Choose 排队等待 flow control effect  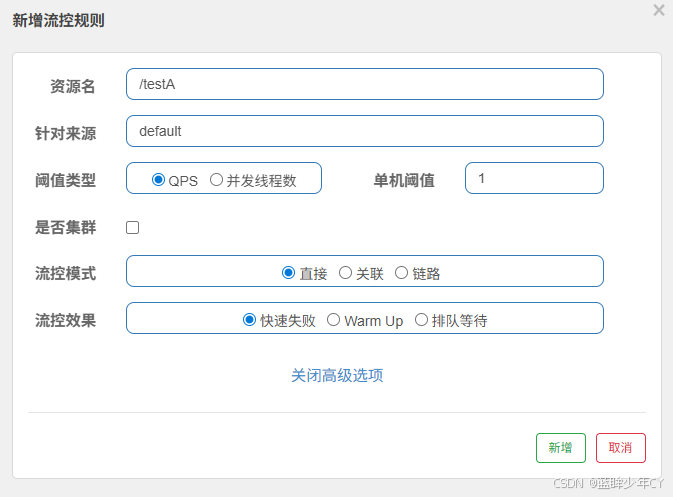[x=421, y=320]
